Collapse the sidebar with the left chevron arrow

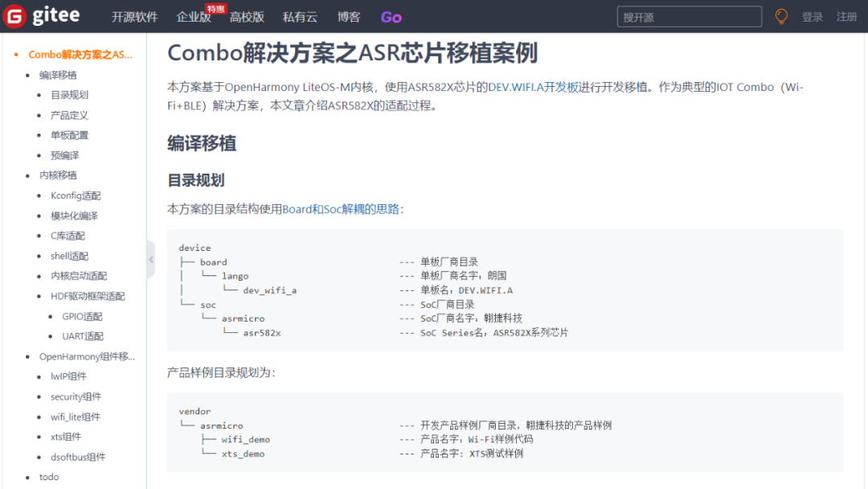pyautogui.click(x=151, y=260)
